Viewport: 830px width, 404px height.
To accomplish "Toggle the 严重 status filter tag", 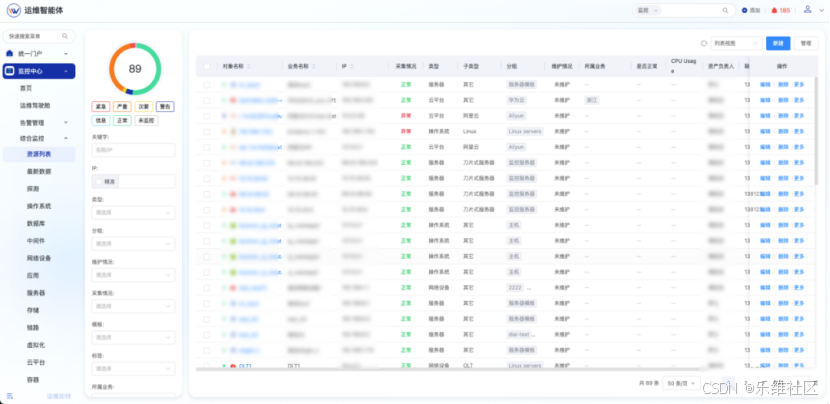I will pyautogui.click(x=122, y=106).
